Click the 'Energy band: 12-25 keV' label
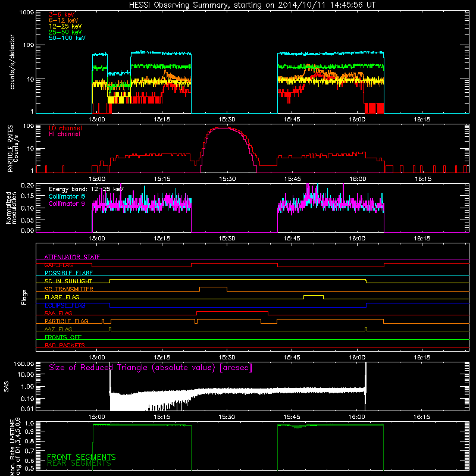This screenshot has height=476, width=476. tap(86, 189)
